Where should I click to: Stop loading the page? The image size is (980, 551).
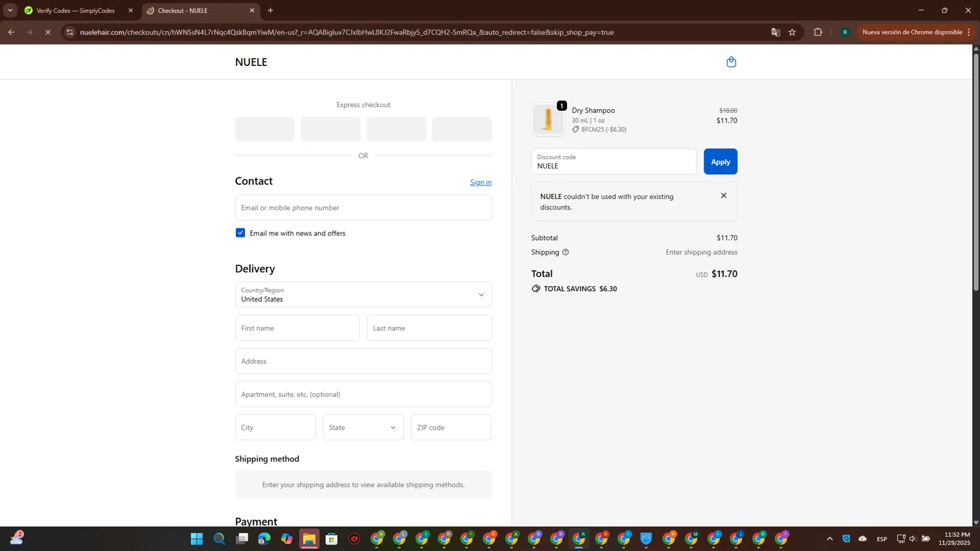click(x=48, y=32)
